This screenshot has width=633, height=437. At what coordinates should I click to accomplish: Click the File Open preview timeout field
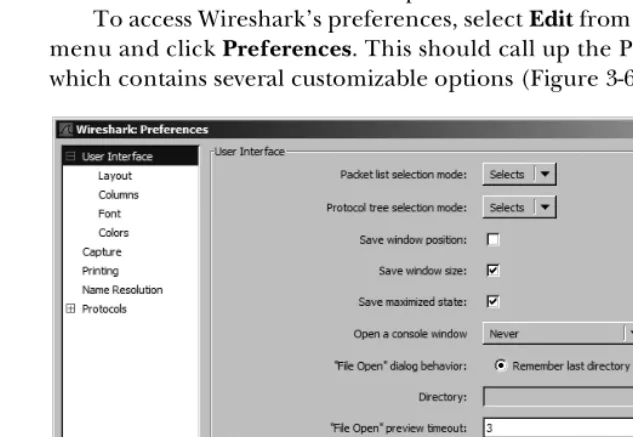click(x=558, y=428)
